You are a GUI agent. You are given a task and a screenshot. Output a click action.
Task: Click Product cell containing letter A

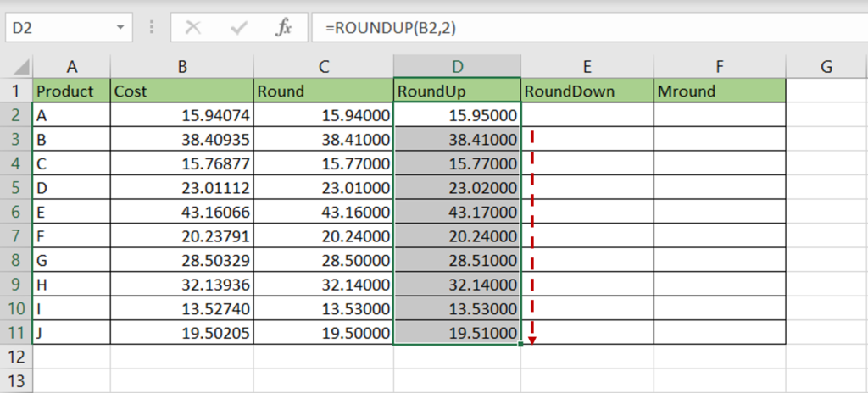click(71, 115)
